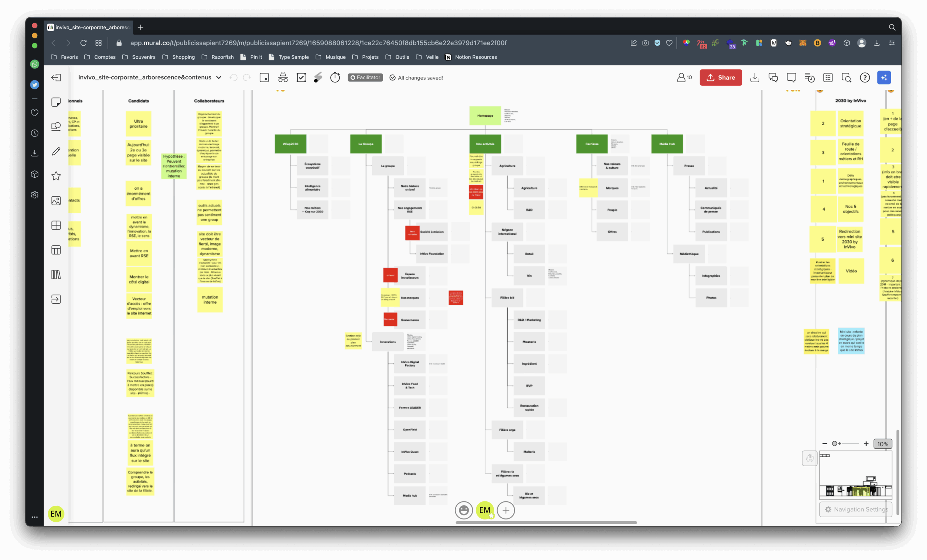Click the red Share button
Viewport: 927px width, 560px height.
point(721,77)
